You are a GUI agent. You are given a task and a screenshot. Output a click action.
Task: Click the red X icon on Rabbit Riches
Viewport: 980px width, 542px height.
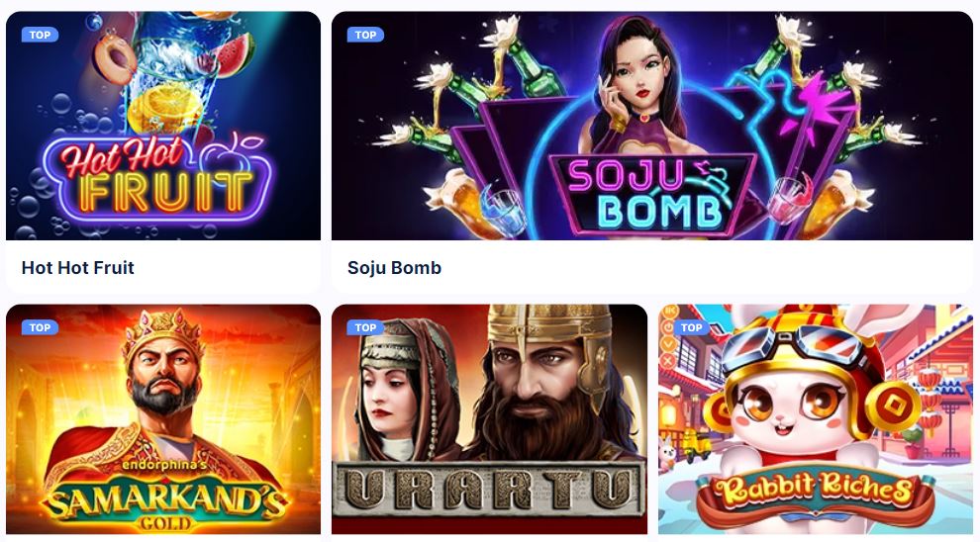pyautogui.click(x=668, y=361)
